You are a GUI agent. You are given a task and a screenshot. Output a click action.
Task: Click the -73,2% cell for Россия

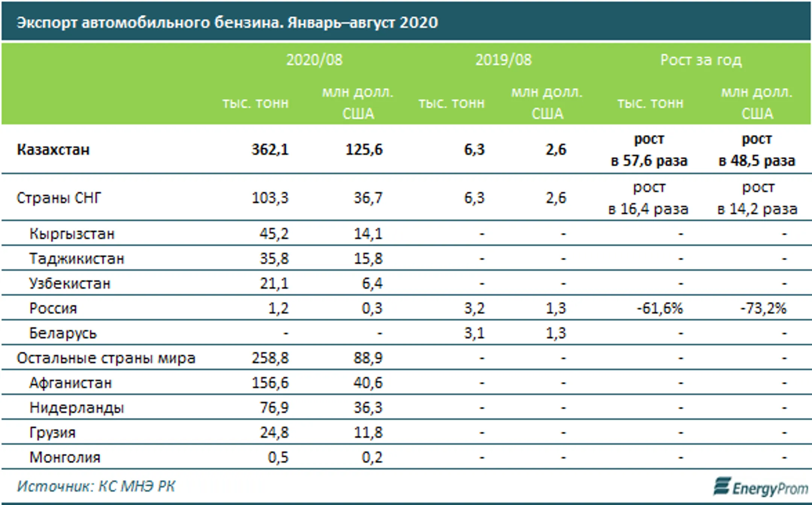[x=763, y=308]
